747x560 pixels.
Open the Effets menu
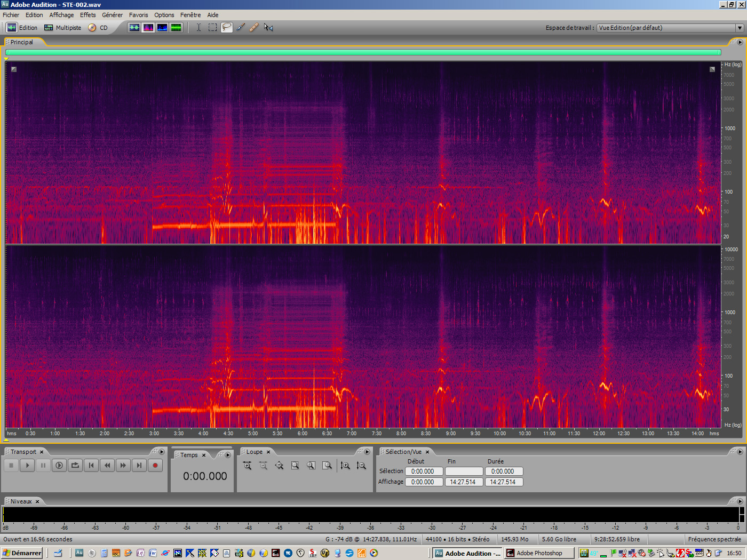pyautogui.click(x=88, y=14)
